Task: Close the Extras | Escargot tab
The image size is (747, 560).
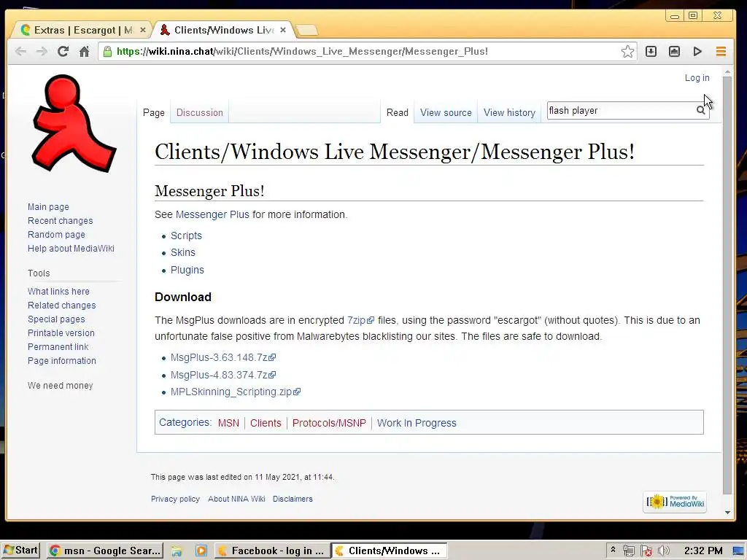Action: [142, 30]
